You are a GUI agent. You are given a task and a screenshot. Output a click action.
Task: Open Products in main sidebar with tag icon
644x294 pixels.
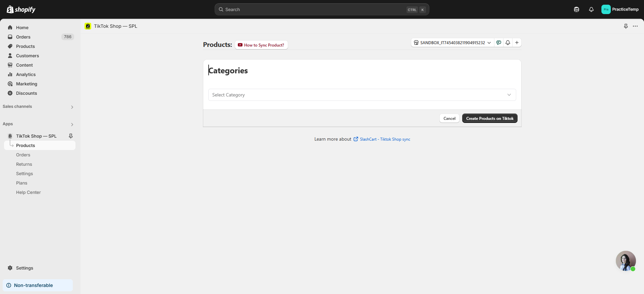tap(25, 46)
